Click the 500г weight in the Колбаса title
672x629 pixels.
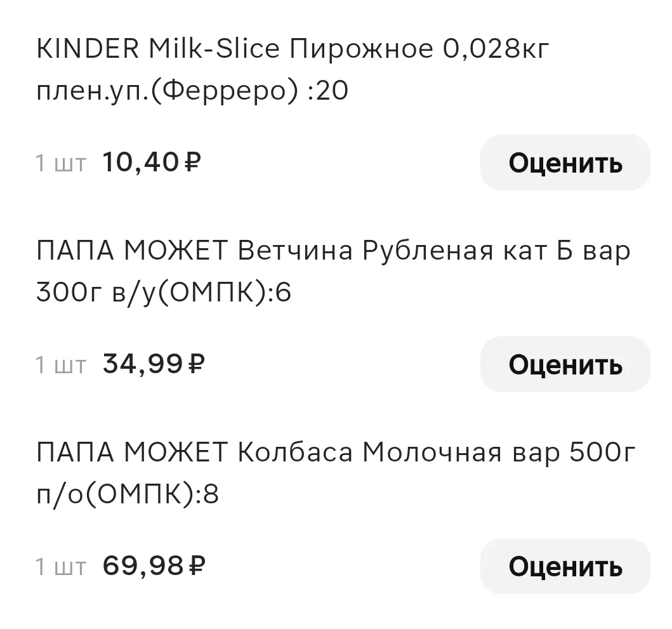(x=603, y=453)
